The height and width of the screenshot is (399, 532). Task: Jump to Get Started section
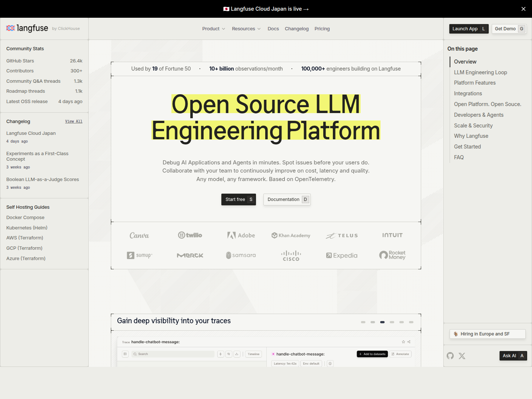click(467, 147)
